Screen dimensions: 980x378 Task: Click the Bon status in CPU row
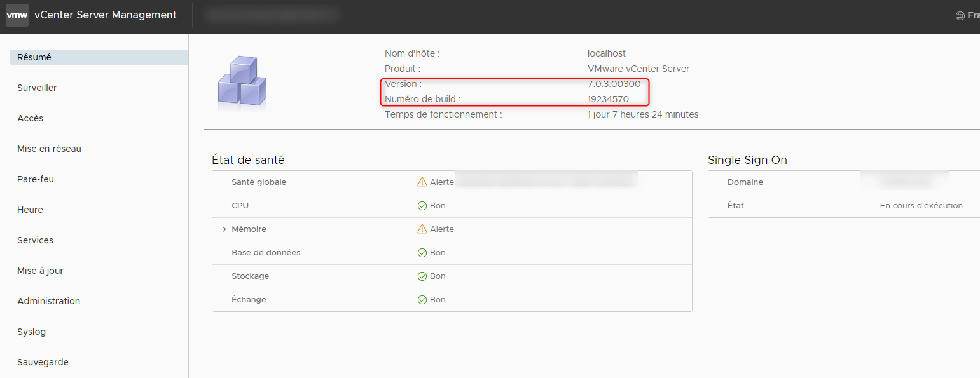pos(438,206)
